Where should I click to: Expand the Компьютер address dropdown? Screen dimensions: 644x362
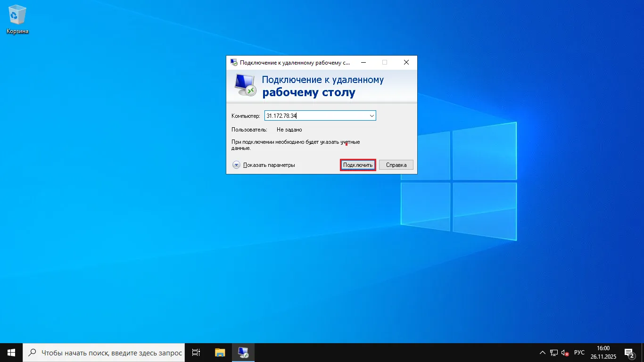click(x=372, y=116)
